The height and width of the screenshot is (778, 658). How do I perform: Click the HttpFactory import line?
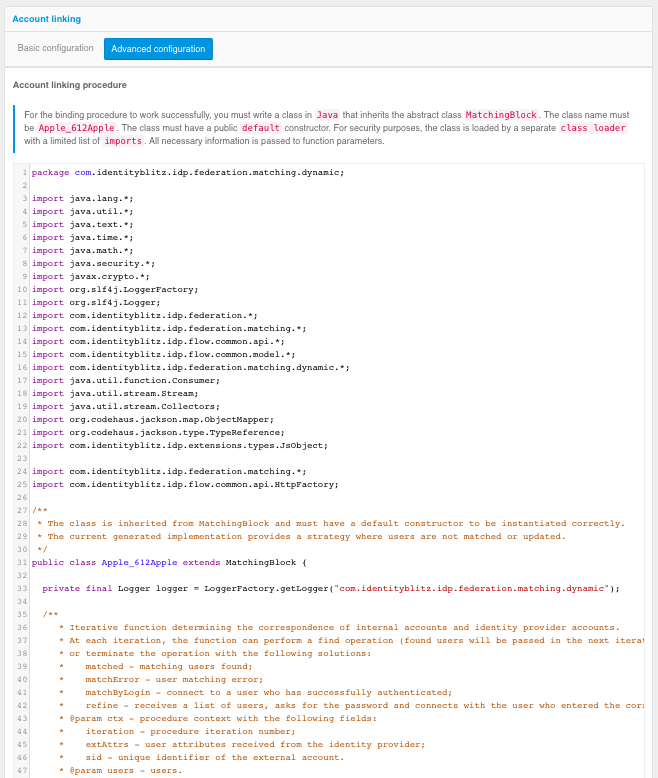click(186, 484)
